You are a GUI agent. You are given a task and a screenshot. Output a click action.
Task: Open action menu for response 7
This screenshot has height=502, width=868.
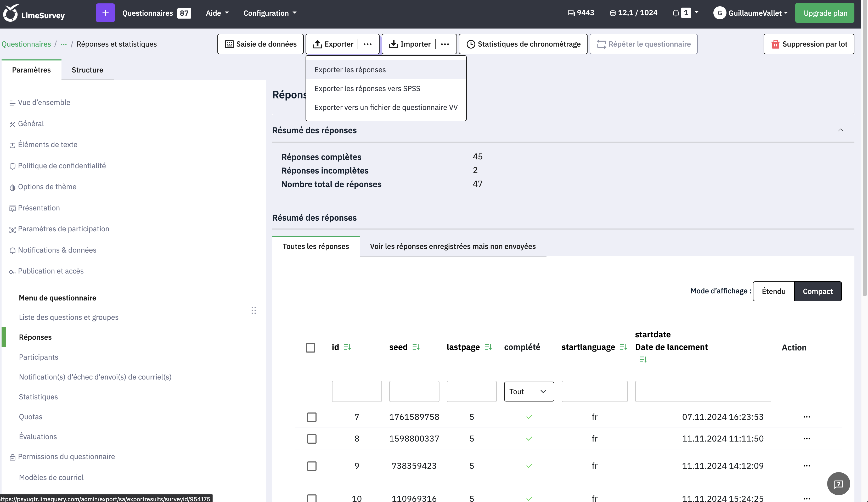[x=807, y=417]
